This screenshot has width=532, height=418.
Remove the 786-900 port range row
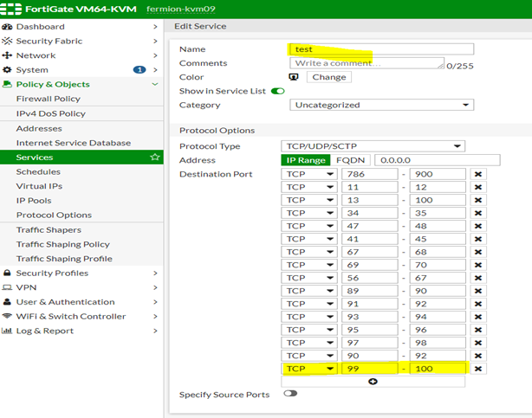pyautogui.click(x=477, y=174)
